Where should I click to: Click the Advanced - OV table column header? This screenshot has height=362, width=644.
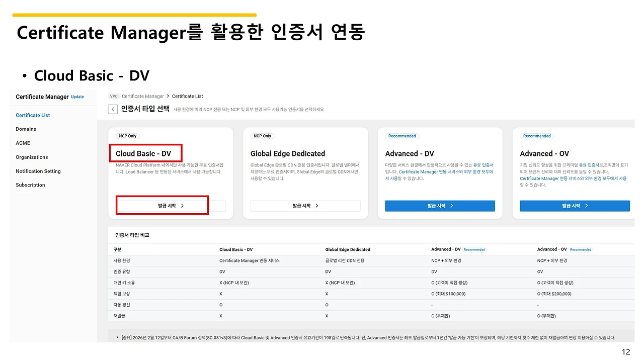pyautogui.click(x=552, y=249)
